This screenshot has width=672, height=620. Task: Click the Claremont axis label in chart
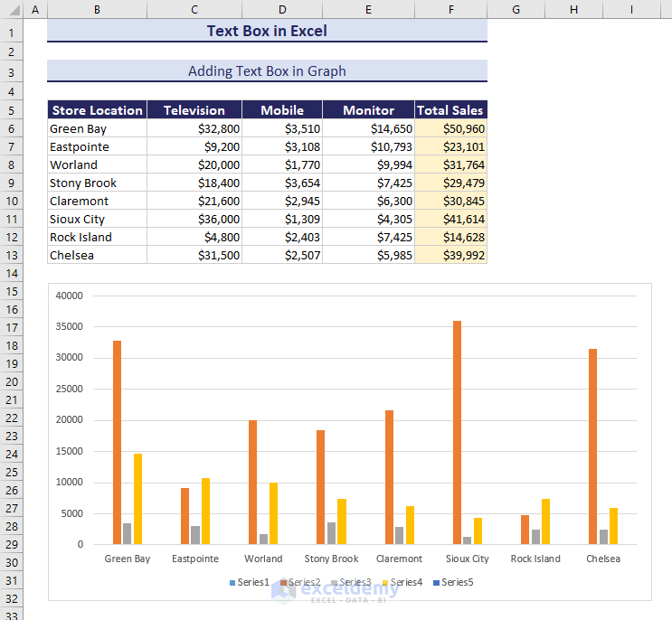pos(399,559)
